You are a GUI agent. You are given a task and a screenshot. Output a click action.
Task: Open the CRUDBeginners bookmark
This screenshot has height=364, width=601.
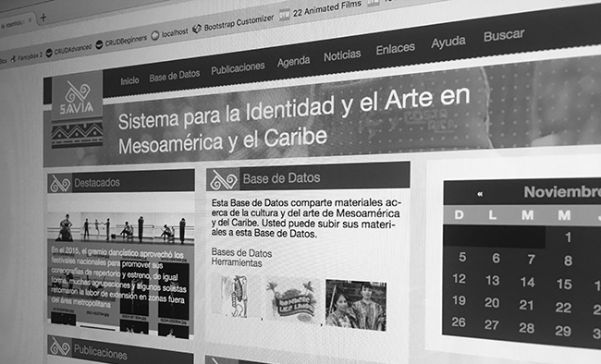pos(121,41)
